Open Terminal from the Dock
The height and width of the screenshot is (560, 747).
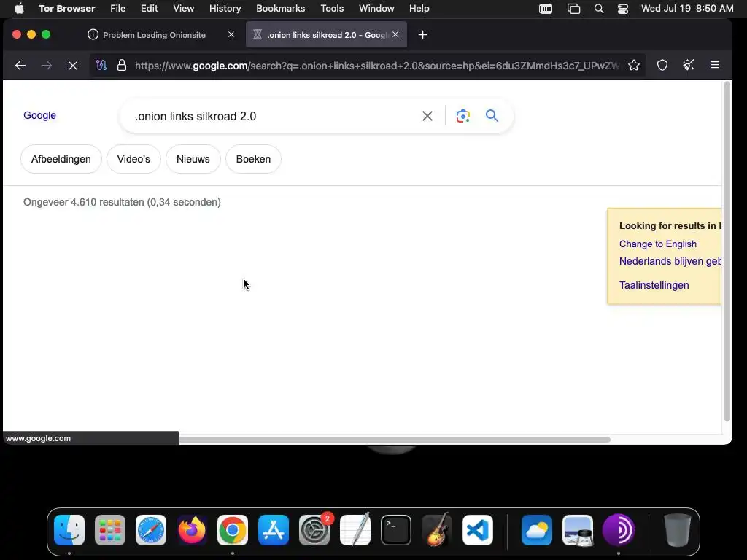coord(396,530)
